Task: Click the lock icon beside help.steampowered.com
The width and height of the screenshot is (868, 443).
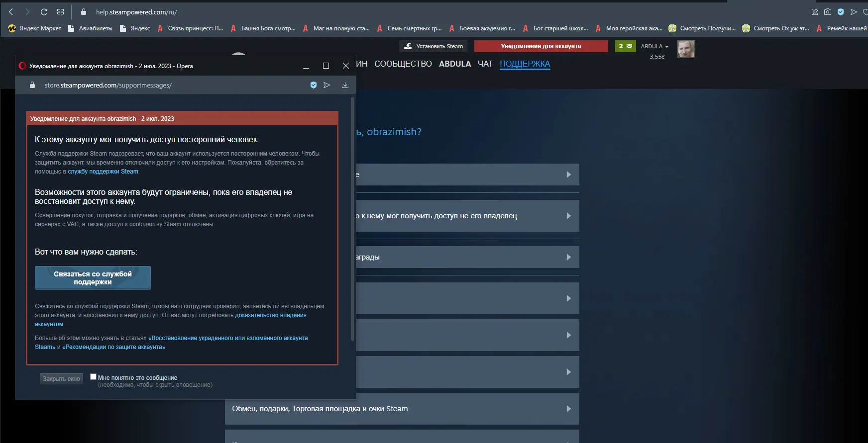Action: 84,12
